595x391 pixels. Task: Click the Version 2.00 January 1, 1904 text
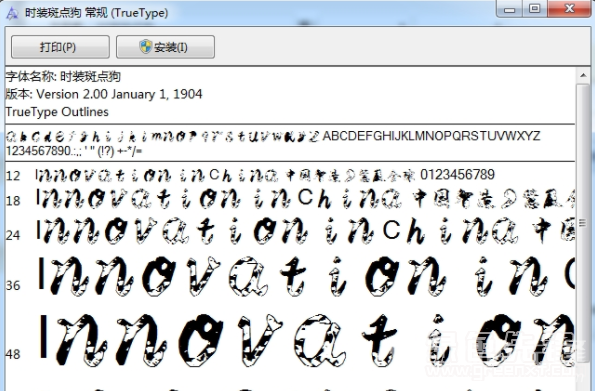(x=119, y=94)
